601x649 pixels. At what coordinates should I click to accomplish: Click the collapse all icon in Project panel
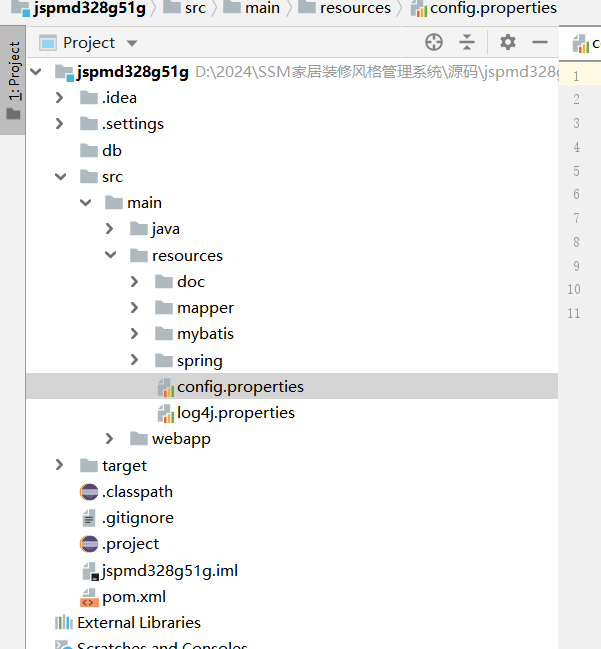[x=467, y=42]
